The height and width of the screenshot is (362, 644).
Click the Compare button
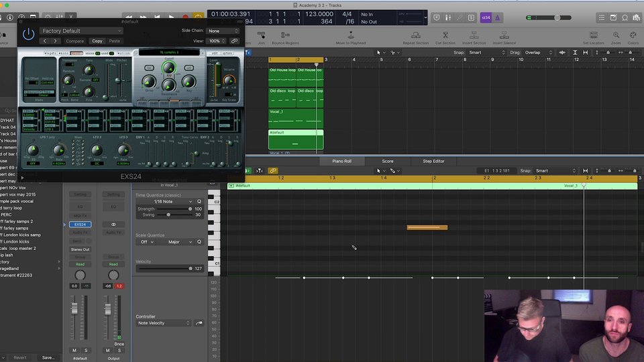[74, 41]
